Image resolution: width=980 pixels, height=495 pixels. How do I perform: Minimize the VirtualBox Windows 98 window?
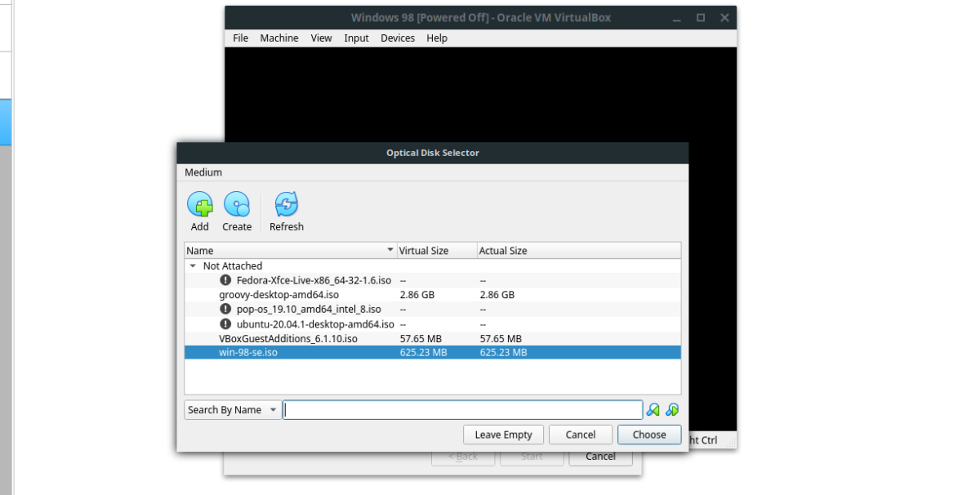point(676,18)
